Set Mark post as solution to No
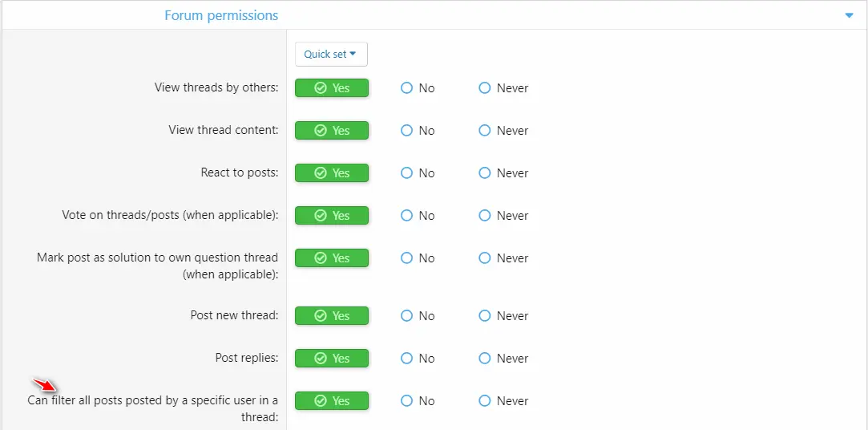Screen dimensions: 868x430 point(418,258)
